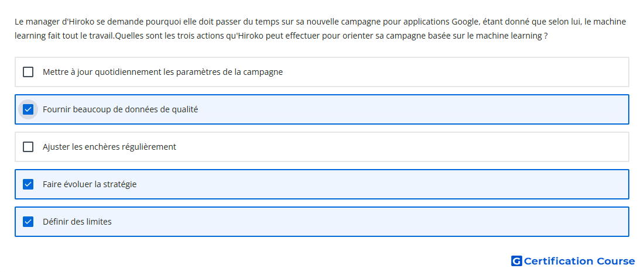This screenshot has width=644, height=272.
Task: Select the 'Ajuster les enchères régulièrement' label text
Action: coord(109,147)
